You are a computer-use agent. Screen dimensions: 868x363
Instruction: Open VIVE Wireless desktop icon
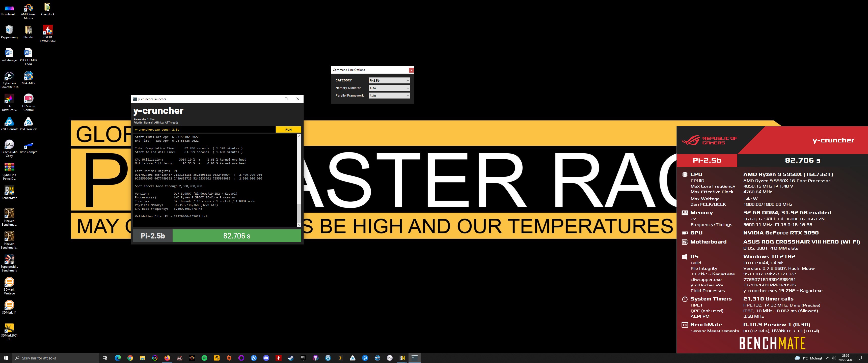click(x=29, y=124)
